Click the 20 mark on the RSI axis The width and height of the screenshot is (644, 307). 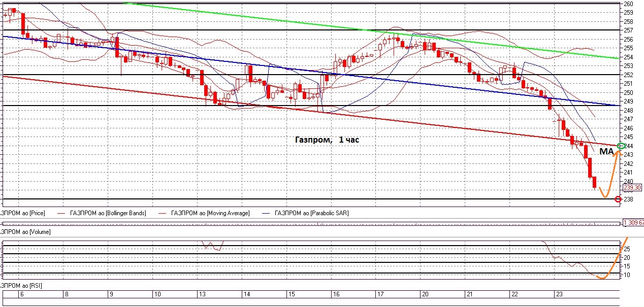(627, 258)
